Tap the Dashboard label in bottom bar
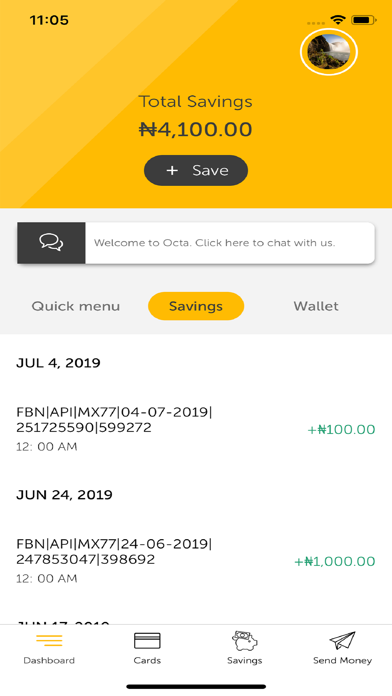The image size is (392, 696). point(49,660)
